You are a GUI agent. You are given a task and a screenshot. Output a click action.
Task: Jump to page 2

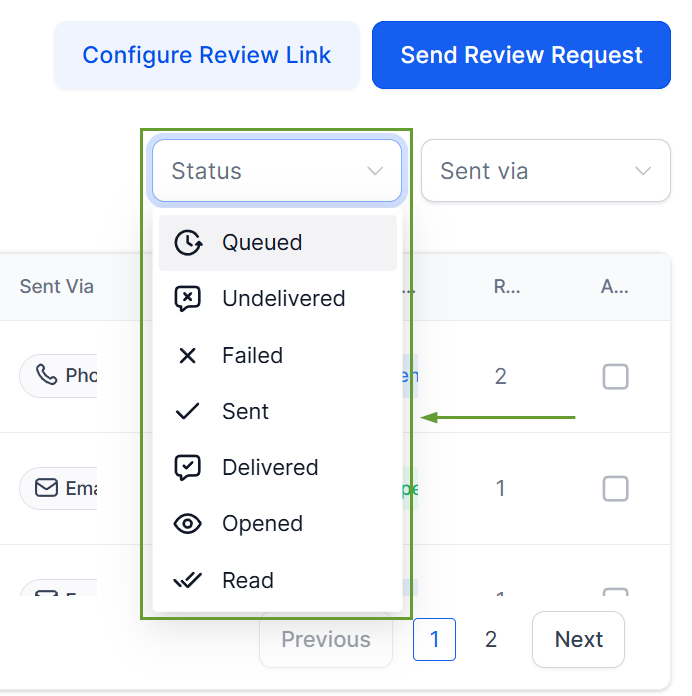(x=491, y=640)
